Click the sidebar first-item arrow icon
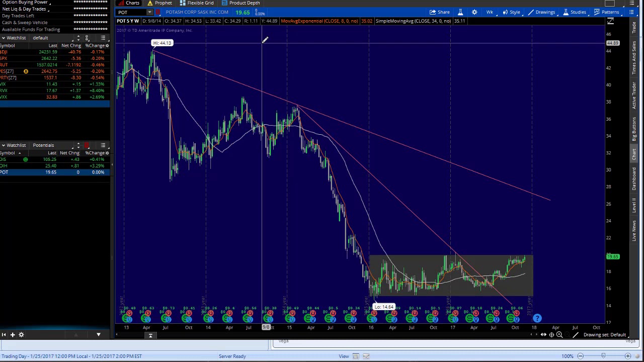Viewport: 644px width, 362px height. click(4, 335)
